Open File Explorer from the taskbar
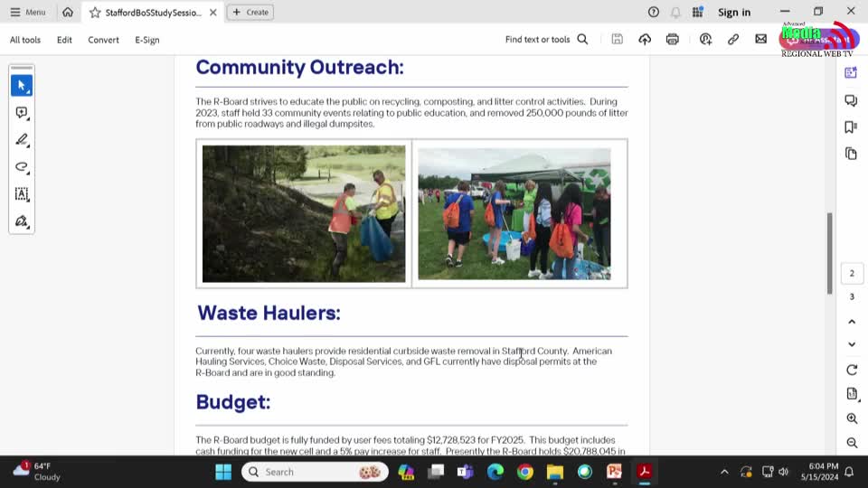Viewport: 868px width, 488px height. [554, 472]
